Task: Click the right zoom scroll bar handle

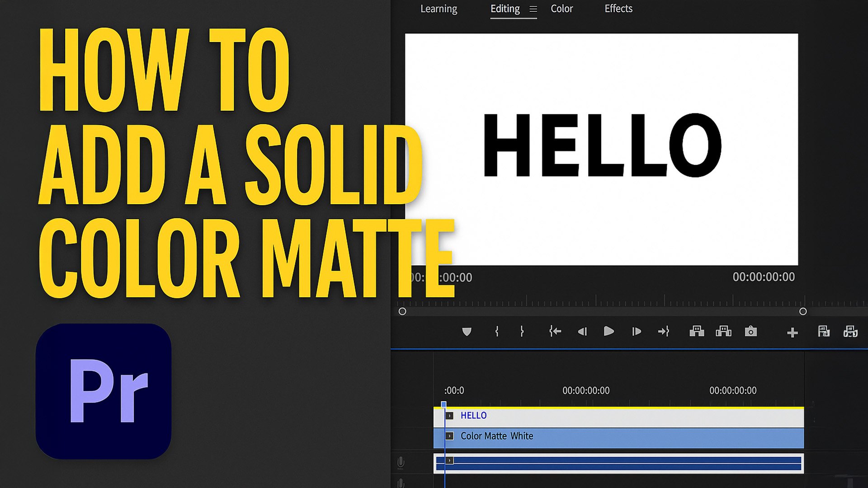Action: tap(803, 311)
